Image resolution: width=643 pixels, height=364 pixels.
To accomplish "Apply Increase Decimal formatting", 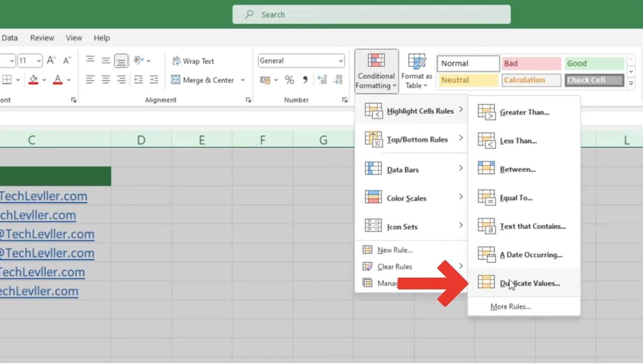I will pyautogui.click(x=322, y=79).
